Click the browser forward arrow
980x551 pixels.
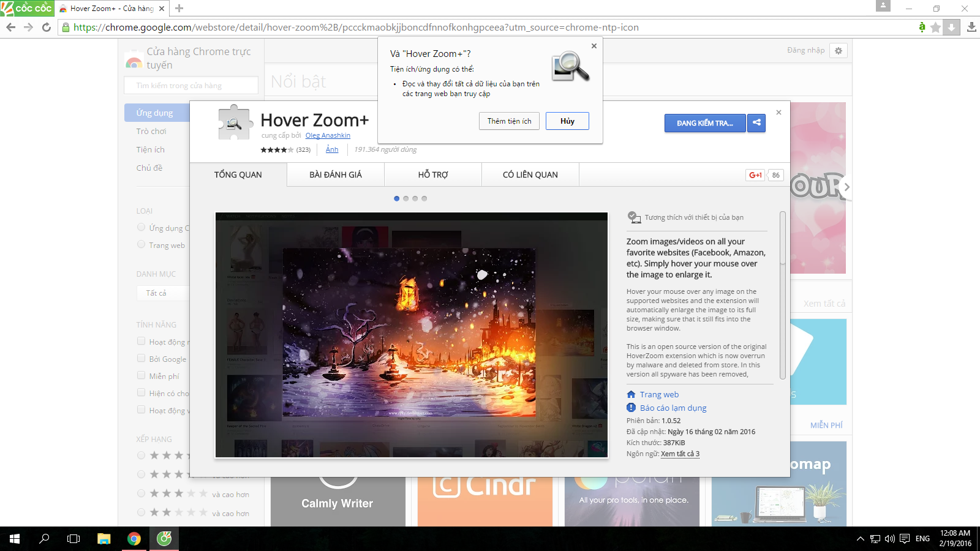pyautogui.click(x=28, y=27)
